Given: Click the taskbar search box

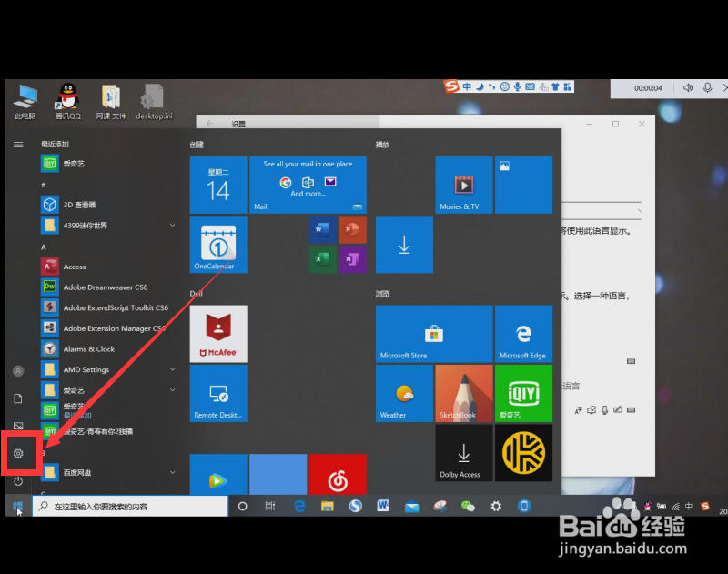Looking at the screenshot, I should (x=130, y=507).
